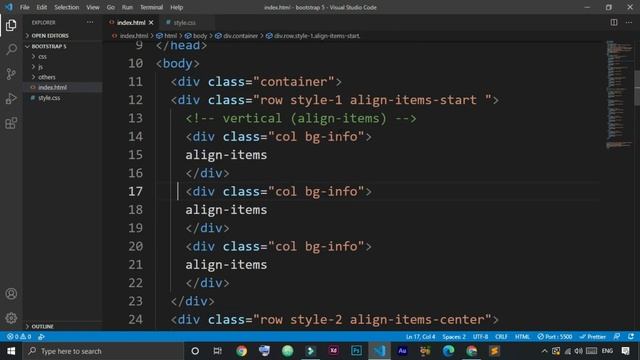The height and width of the screenshot is (360, 640).
Task: Click the Prettier status item
Action: pyautogui.click(x=593, y=337)
